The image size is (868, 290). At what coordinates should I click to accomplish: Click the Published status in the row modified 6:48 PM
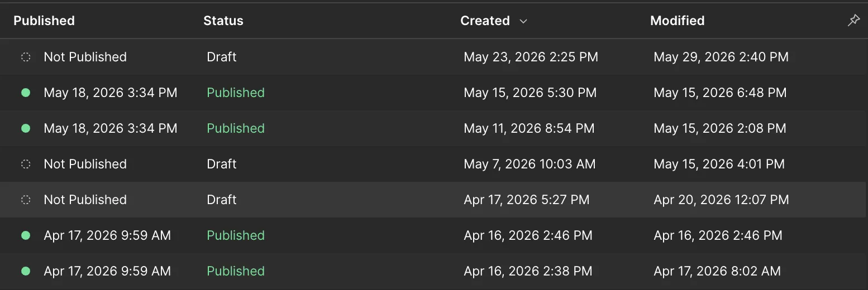(236, 93)
